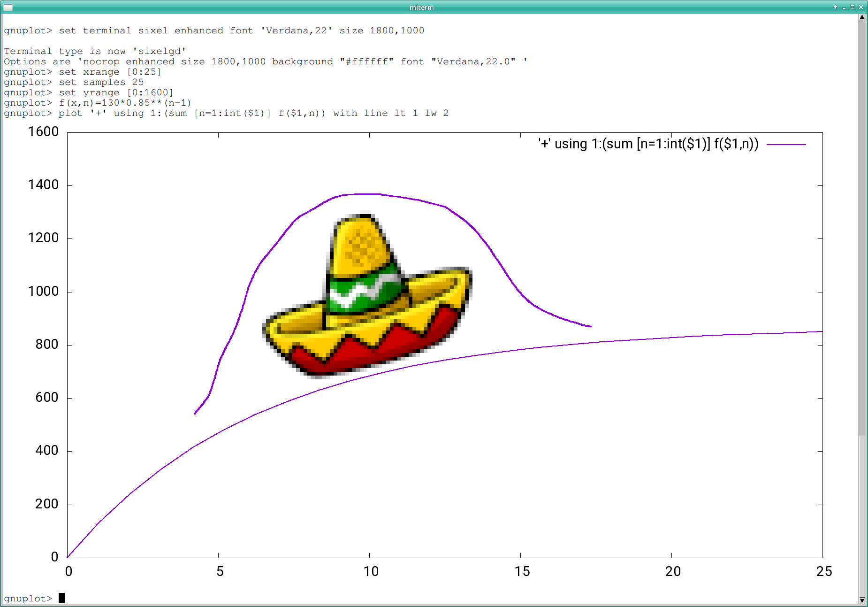Click the x-axis label 5
This screenshot has height=607, width=868.
click(x=220, y=571)
